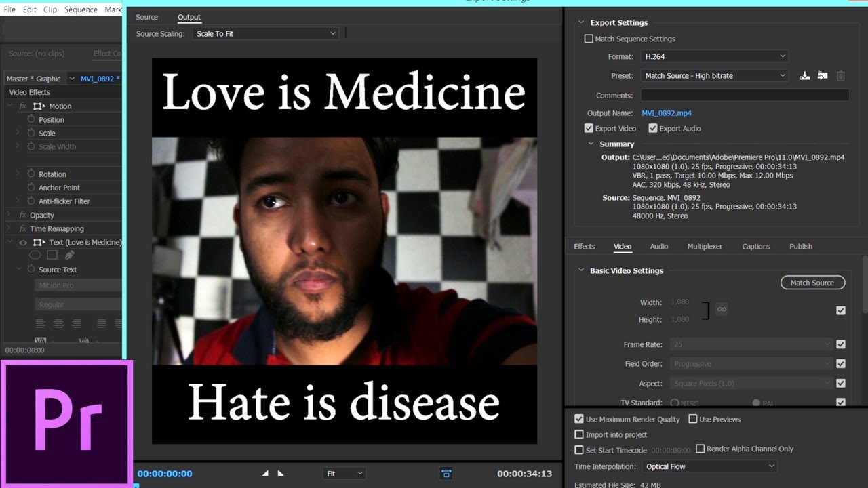Uncheck Use Maximum Render Quality
Viewport: 868px width, 488px height.
(579, 419)
